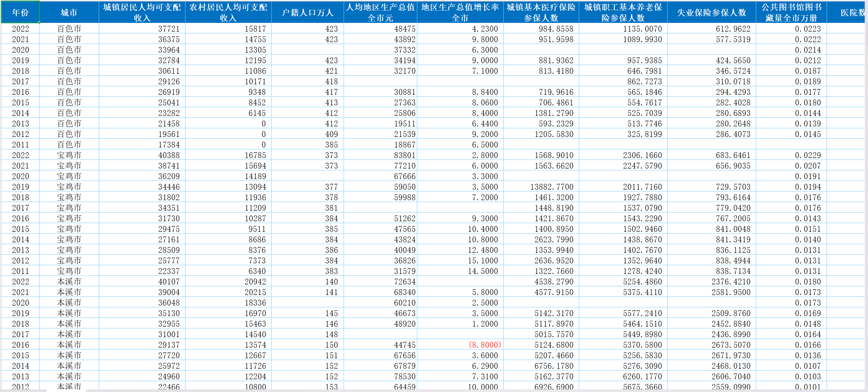Select the 人均地区生产总值全市元 header
The width and height of the screenshot is (868, 392).
coord(380,12)
